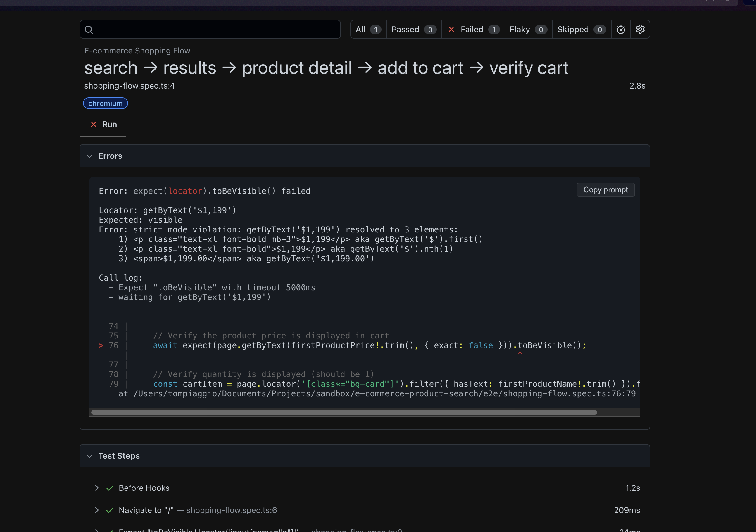The image size is (756, 532).
Task: Click the search magnifier icon
Action: tap(89, 30)
